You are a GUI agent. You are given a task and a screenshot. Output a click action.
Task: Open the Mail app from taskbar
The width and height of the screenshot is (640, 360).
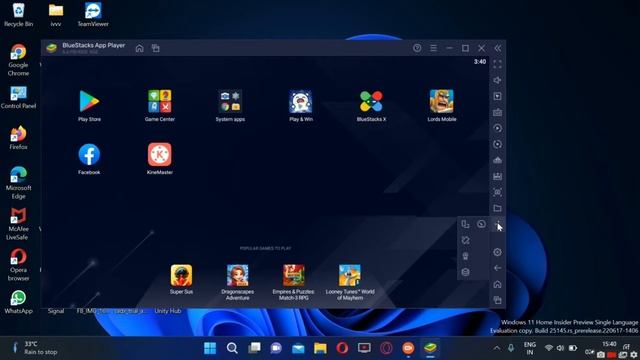coord(298,348)
